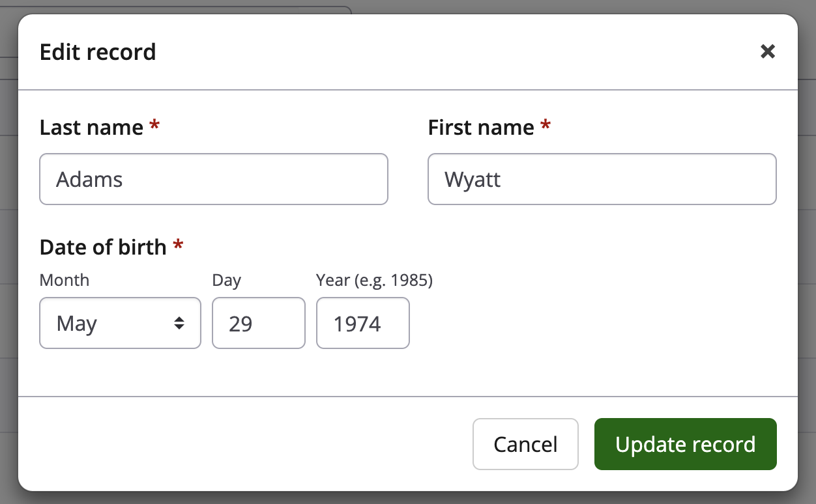Click the red asterisk beside Date of birth
The height and width of the screenshot is (504, 816).
click(x=178, y=245)
